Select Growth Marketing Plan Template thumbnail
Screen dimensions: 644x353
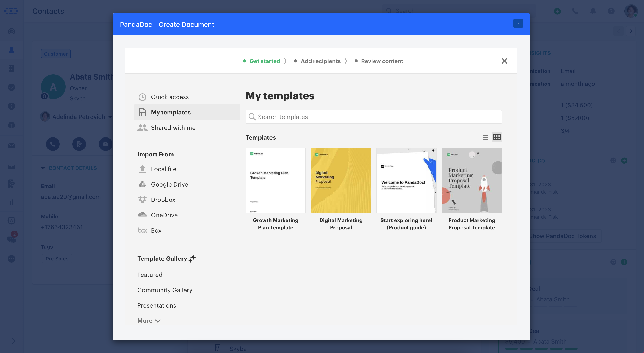pos(276,180)
